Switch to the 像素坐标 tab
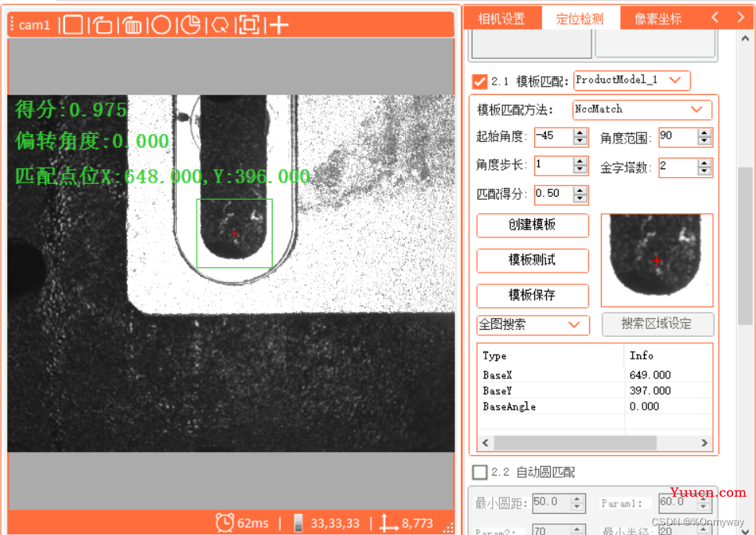 tap(658, 18)
